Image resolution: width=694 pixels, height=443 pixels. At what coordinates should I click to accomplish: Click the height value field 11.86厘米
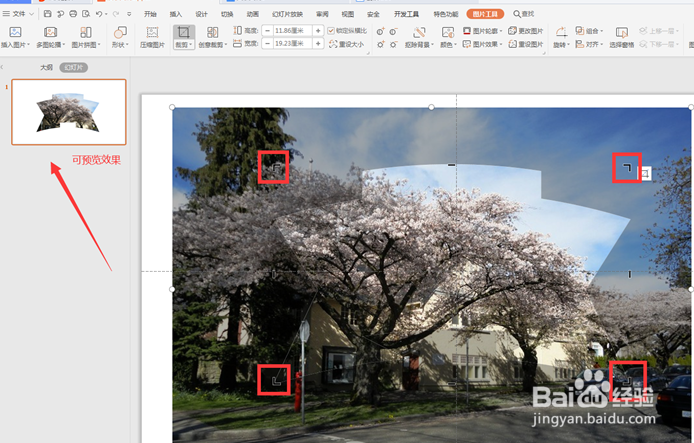pos(293,31)
